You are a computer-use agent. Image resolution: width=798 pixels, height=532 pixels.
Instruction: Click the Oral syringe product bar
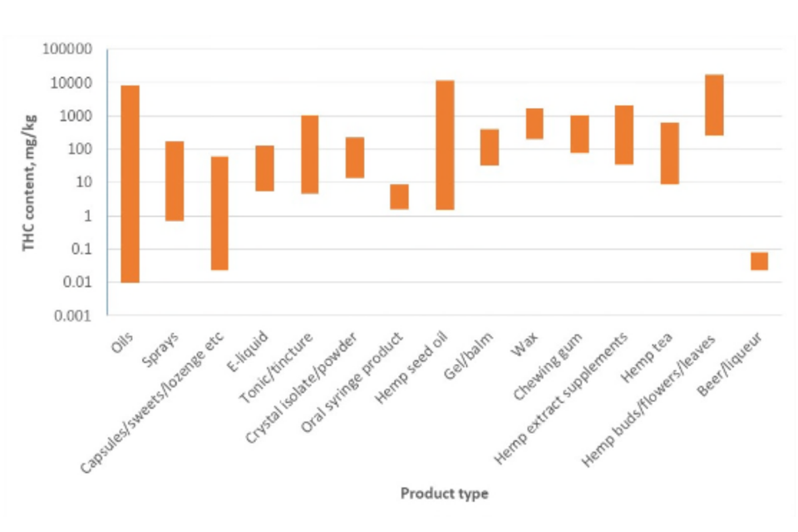point(400,196)
